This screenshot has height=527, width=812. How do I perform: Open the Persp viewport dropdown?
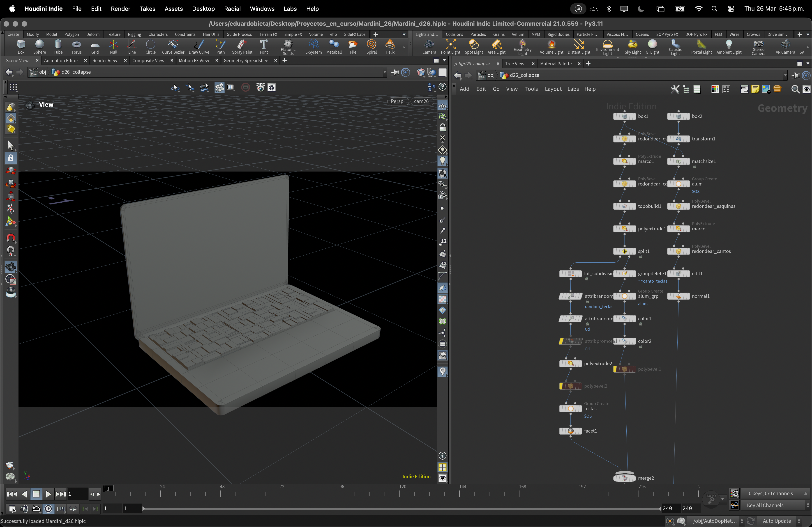[398, 101]
